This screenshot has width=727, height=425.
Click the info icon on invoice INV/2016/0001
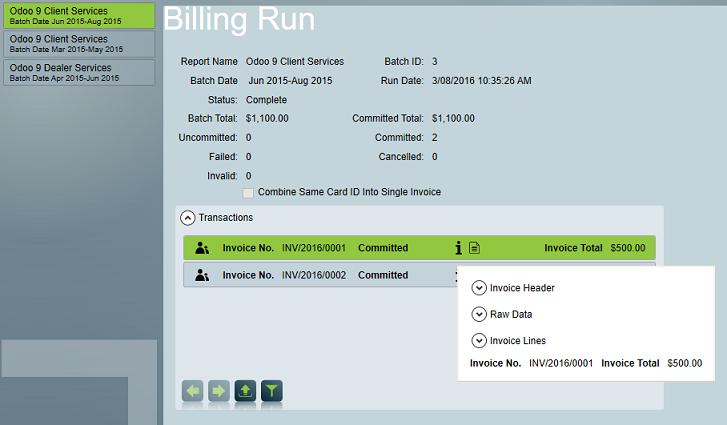(459, 248)
